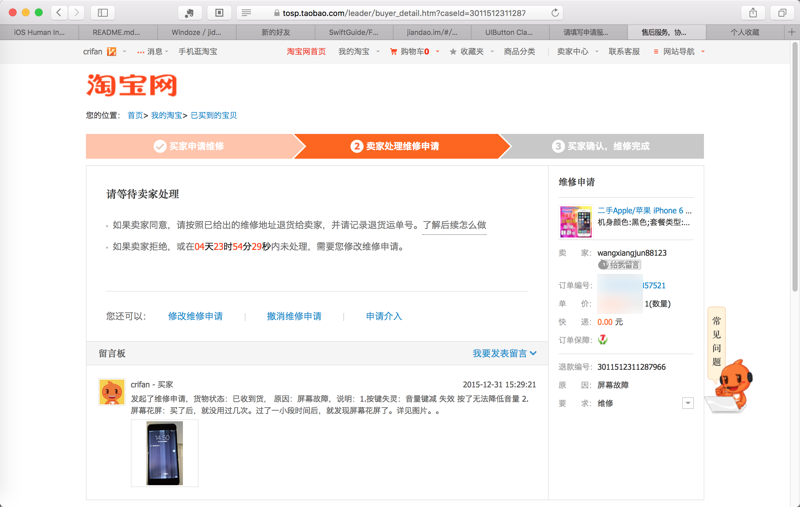Viewport: 800px width, 507px height.
Task: Click the page vertical scrollbar
Action: coord(794,166)
